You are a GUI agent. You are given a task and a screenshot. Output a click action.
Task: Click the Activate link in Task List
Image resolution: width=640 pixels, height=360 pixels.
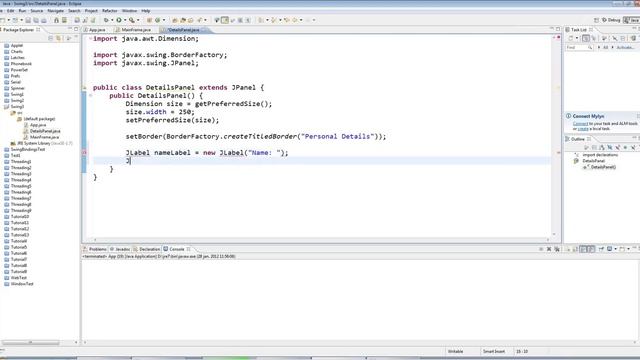click(625, 47)
